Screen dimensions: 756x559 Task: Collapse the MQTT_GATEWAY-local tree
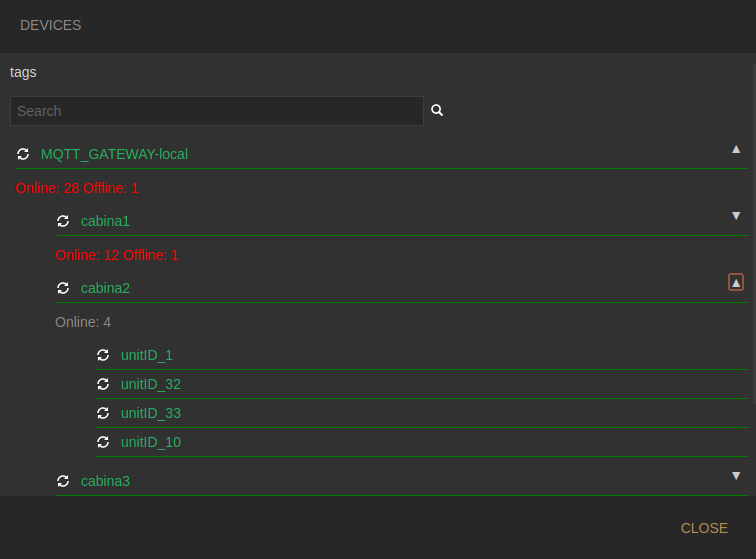(736, 149)
